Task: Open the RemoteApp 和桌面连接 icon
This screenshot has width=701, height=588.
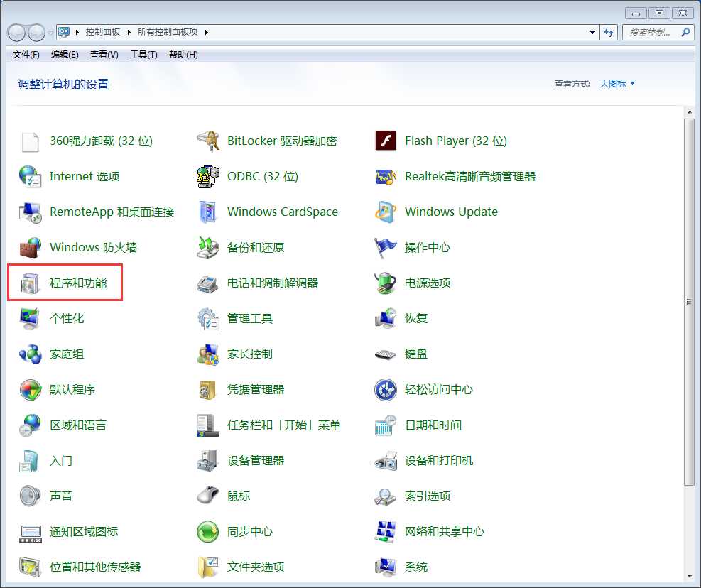Action: click(x=30, y=212)
